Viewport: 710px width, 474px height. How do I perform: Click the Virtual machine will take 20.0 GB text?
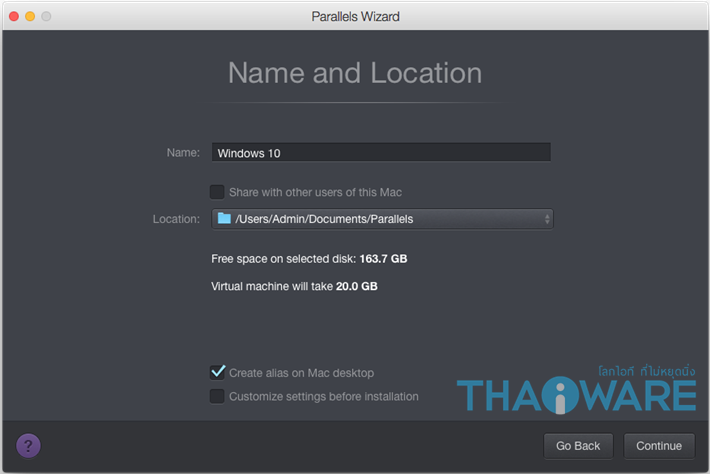[294, 286]
